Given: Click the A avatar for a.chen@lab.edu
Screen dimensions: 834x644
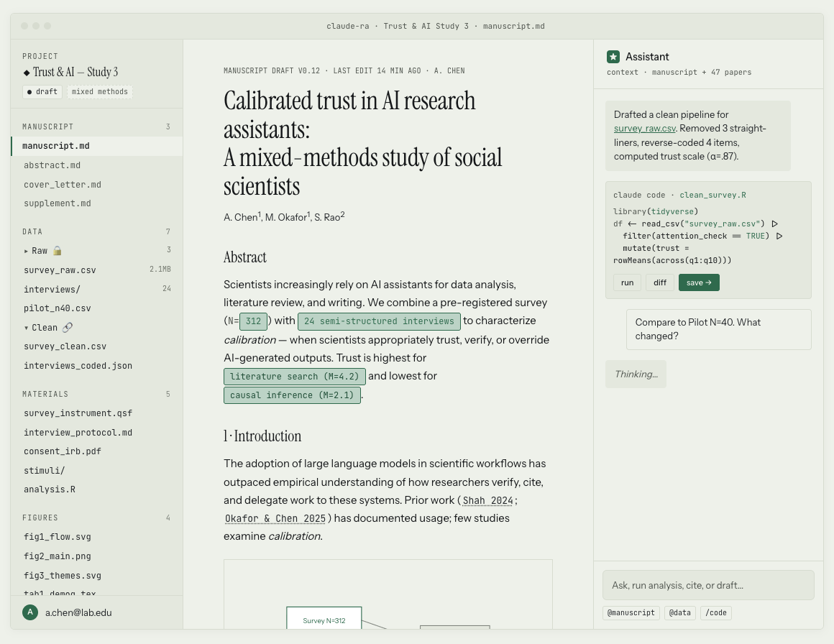Looking at the screenshot, I should [29, 612].
